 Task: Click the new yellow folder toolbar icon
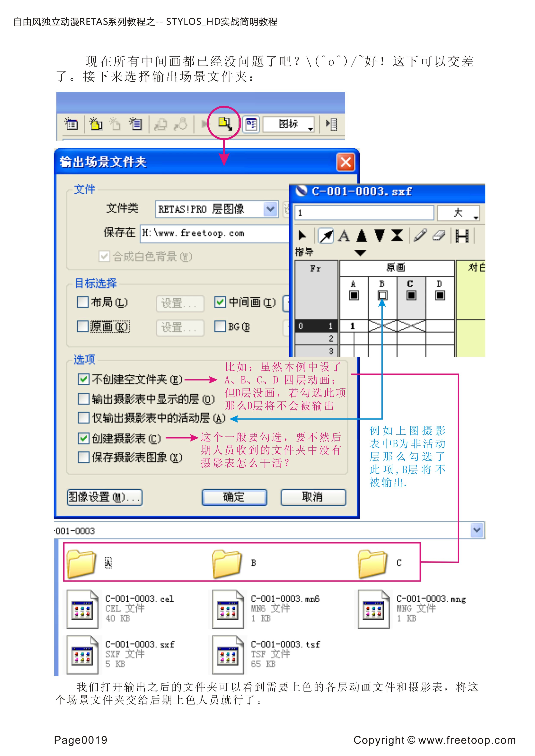(96, 124)
